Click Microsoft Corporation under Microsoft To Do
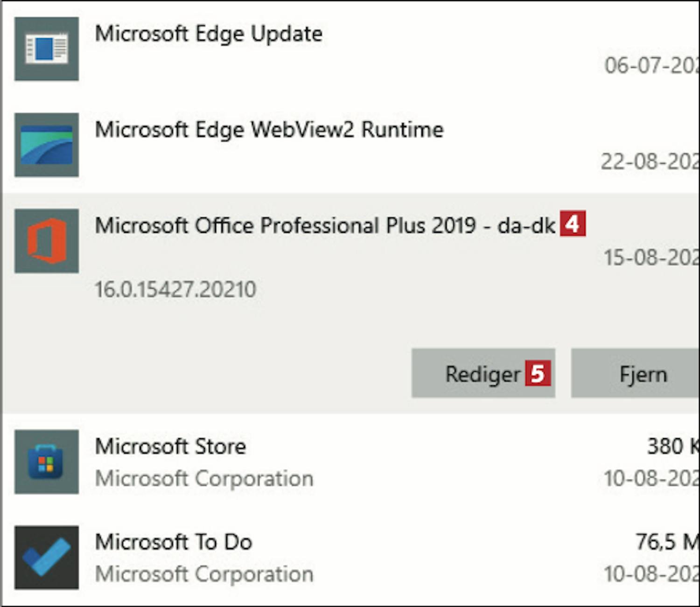The height and width of the screenshot is (607, 700). [204, 574]
